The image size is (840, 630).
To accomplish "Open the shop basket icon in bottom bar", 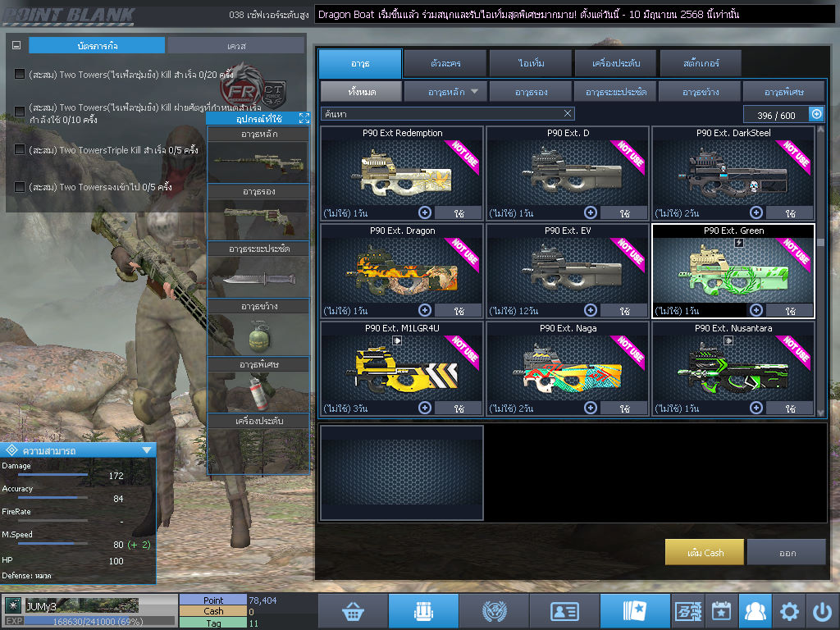I will 353,611.
